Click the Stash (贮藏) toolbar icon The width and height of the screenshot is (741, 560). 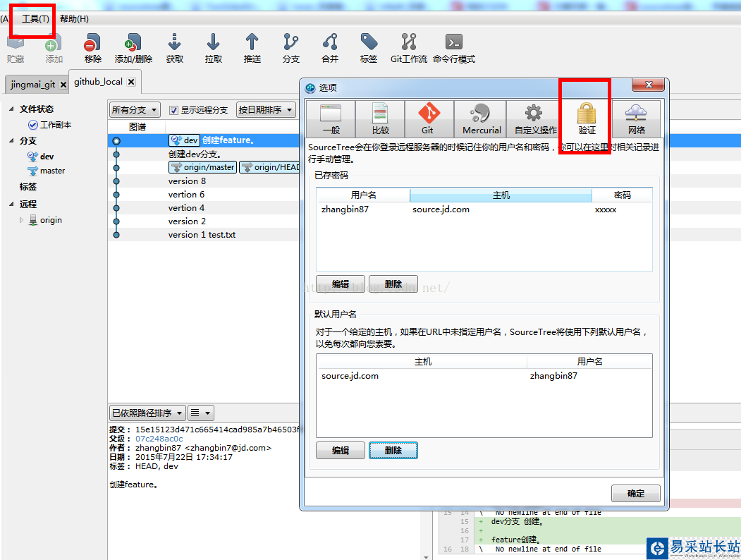click(15, 48)
